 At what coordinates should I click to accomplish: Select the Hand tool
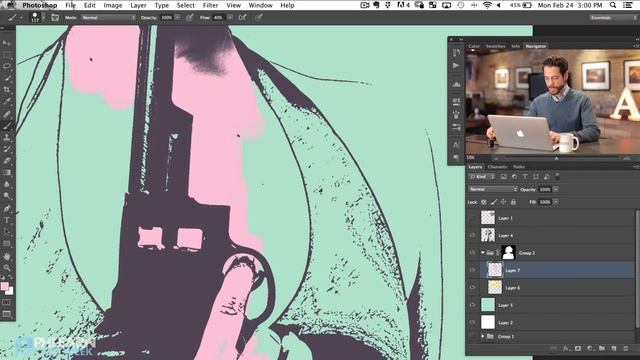click(x=7, y=256)
